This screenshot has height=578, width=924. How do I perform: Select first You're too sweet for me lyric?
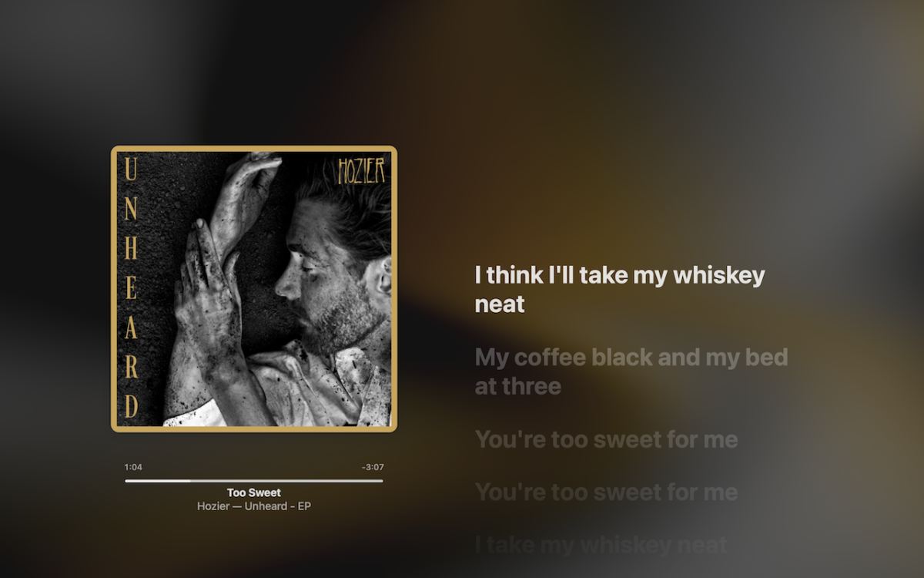pyautogui.click(x=607, y=439)
